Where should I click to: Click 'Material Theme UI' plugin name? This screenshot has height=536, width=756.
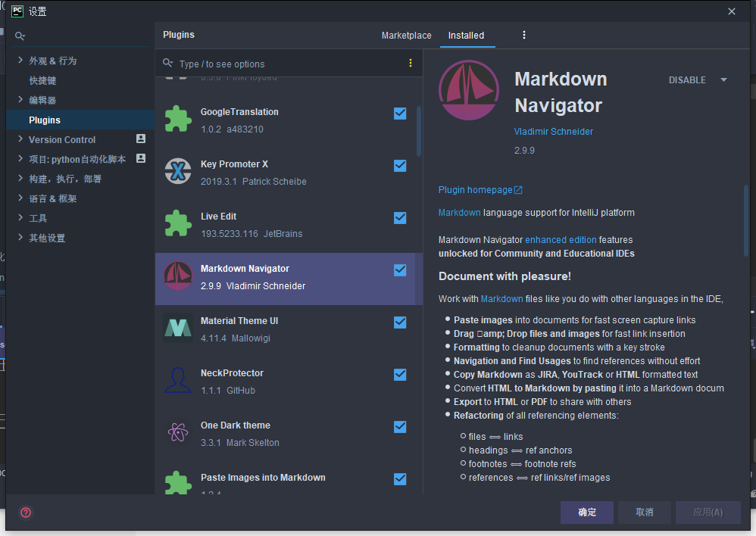239,321
